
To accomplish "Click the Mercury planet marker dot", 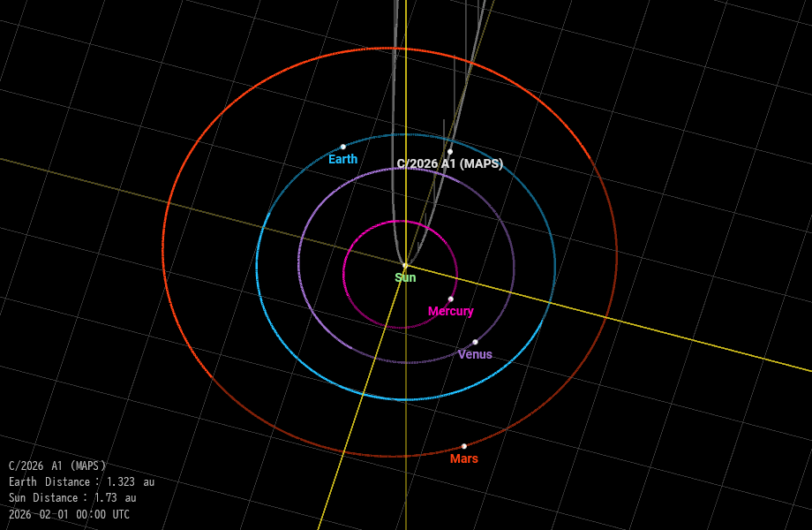I will [x=451, y=299].
